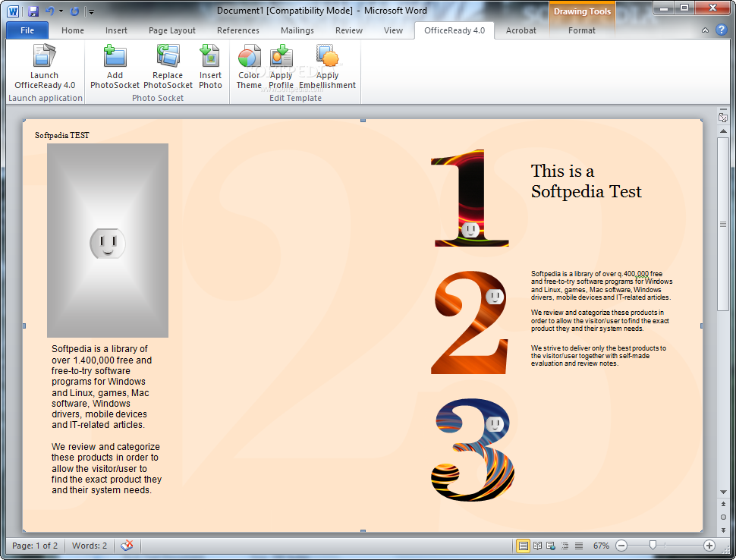Switch to Web Layout view

(x=551, y=546)
